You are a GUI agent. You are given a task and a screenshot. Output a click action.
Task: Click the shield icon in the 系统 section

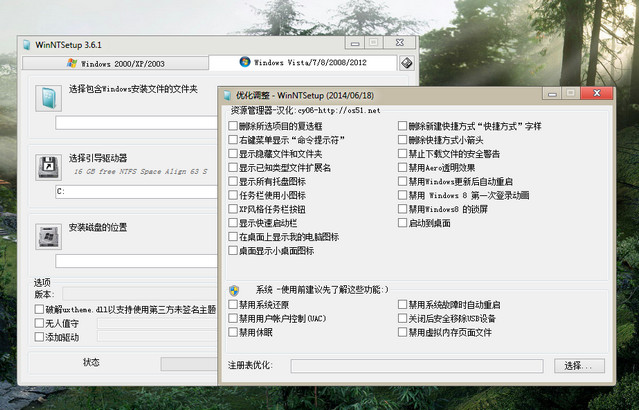tap(234, 290)
